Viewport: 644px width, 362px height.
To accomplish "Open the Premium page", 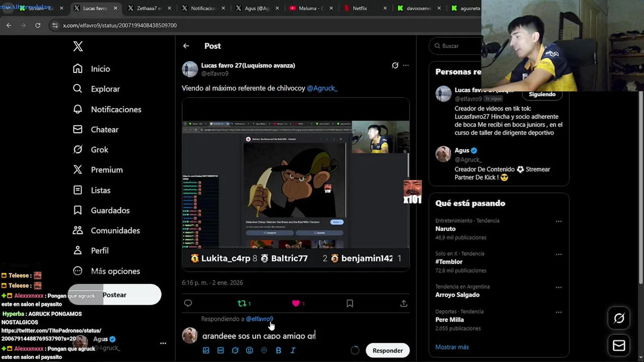I will [98, 169].
